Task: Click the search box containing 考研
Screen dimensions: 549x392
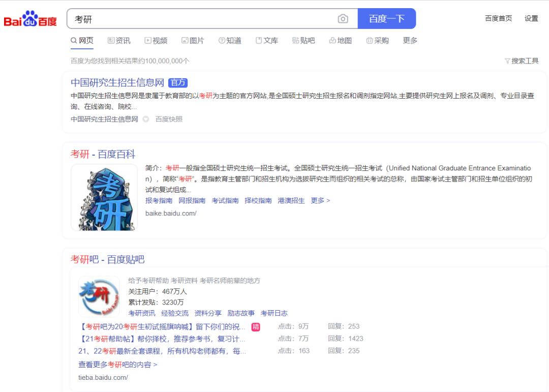Action: point(212,19)
